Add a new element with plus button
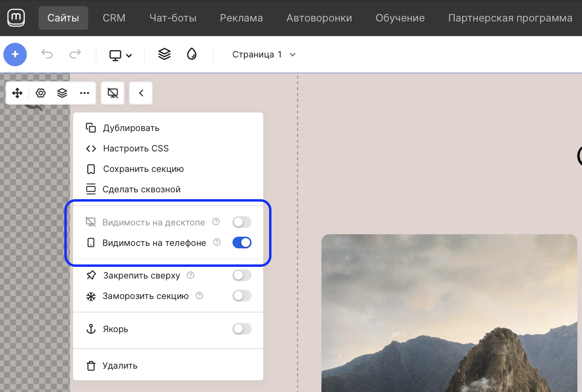Viewport: 582px width, 392px height. tap(15, 55)
